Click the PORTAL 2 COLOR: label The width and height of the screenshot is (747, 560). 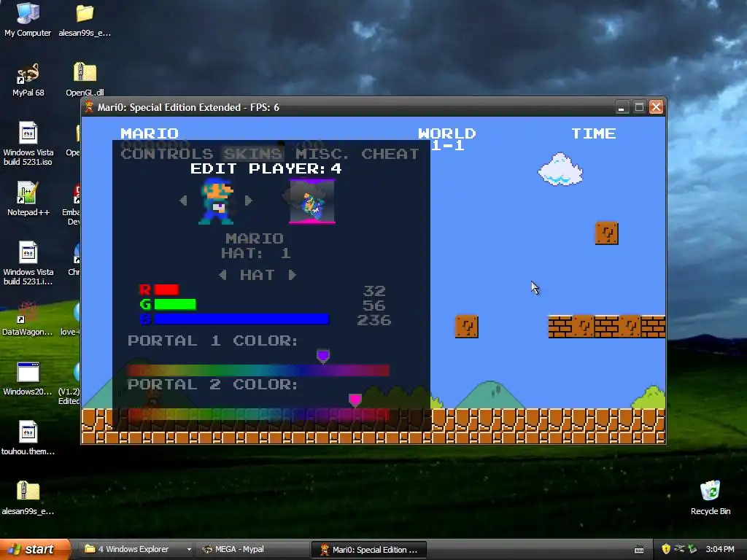(212, 384)
